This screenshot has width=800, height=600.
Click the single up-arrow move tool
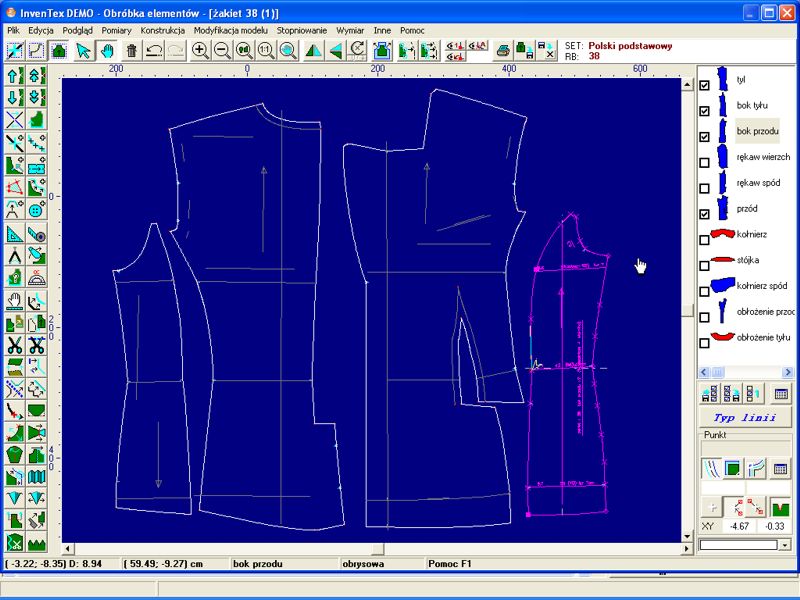(x=15, y=76)
